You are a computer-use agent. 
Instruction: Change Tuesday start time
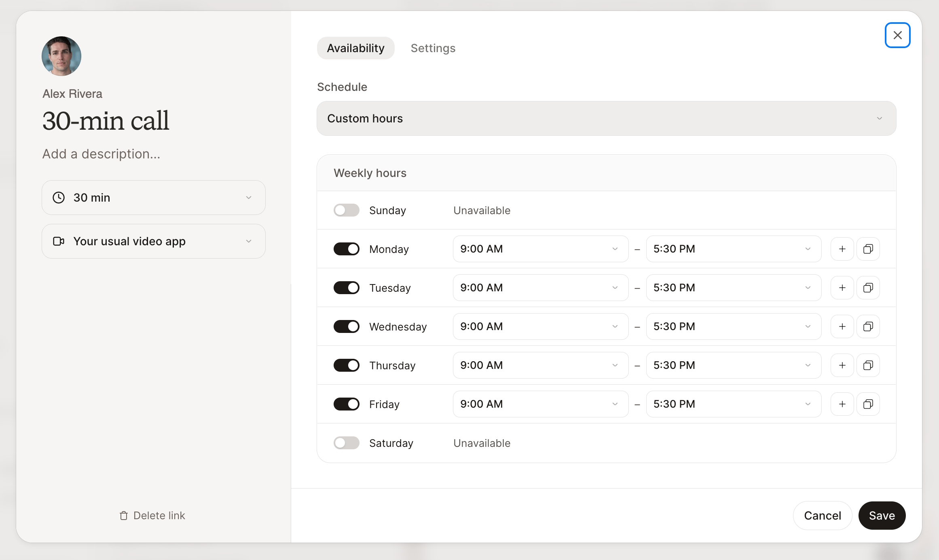pyautogui.click(x=541, y=288)
